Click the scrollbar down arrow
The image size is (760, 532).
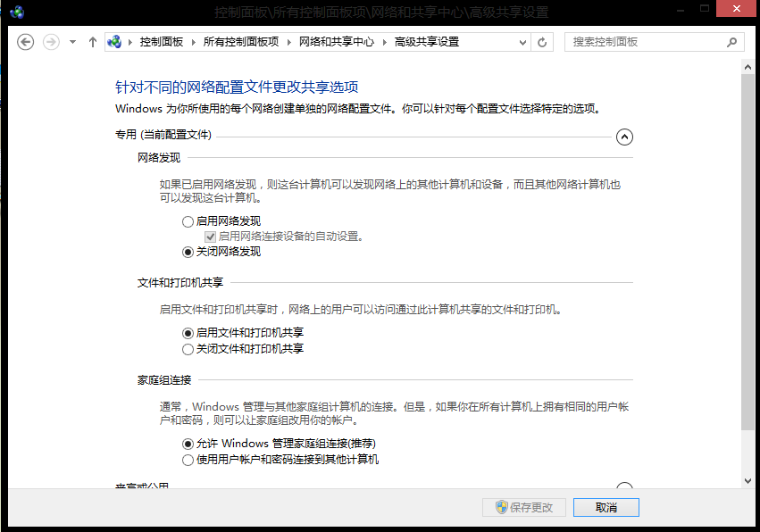point(747,481)
